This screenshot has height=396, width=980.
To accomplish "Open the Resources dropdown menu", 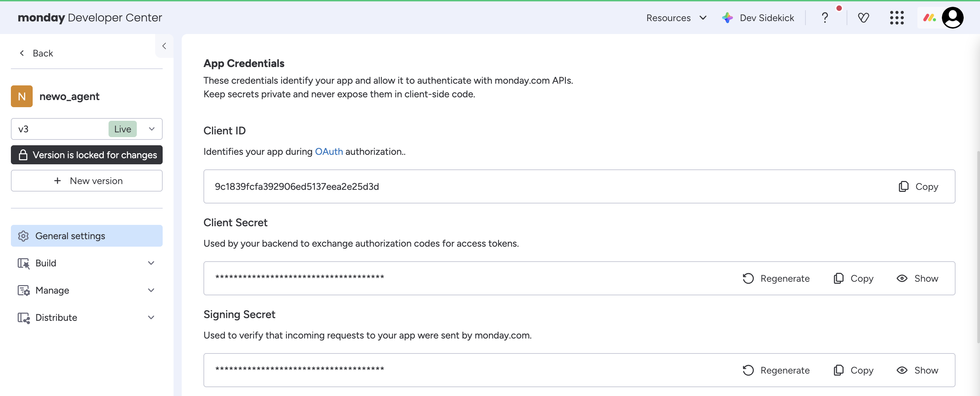I will coord(676,17).
